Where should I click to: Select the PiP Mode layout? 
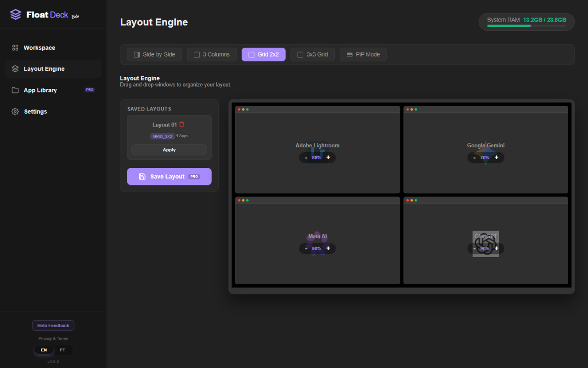click(363, 55)
